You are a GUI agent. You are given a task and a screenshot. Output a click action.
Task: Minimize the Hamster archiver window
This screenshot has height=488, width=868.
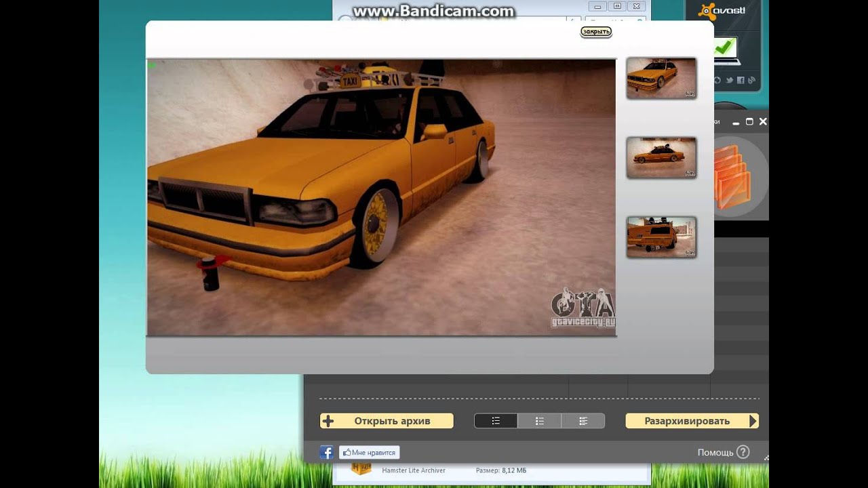click(x=736, y=122)
